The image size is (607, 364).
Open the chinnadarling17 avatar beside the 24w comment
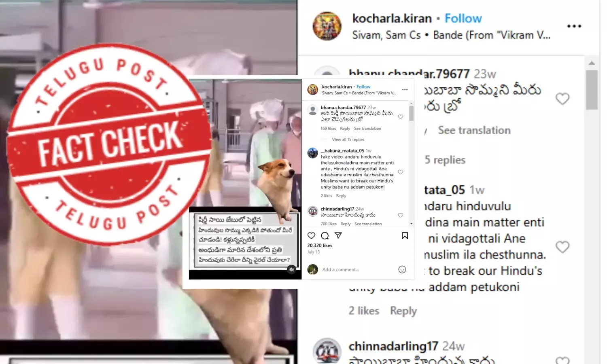tap(313, 211)
